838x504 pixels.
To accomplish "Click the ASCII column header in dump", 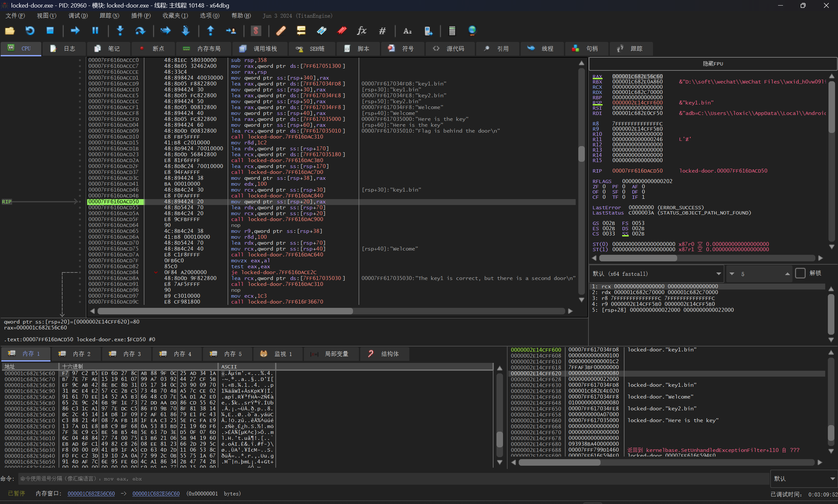I will click(x=247, y=366).
